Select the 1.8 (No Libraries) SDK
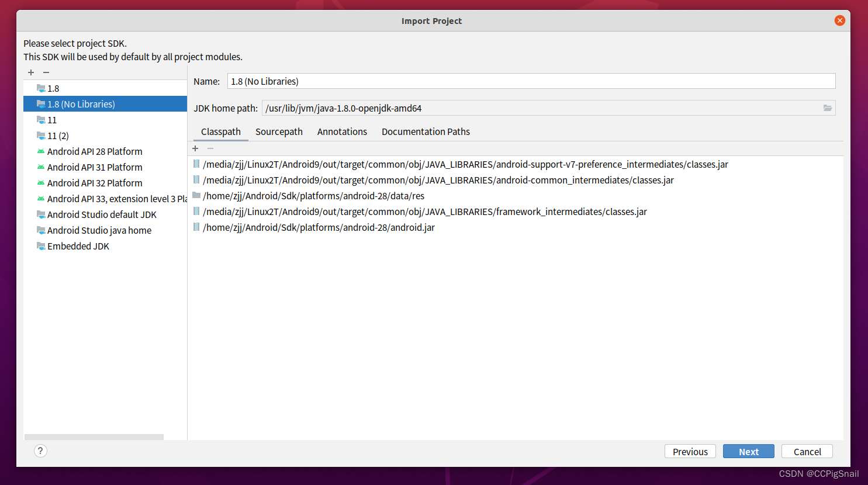Viewport: 868px width, 485px height. [x=105, y=104]
